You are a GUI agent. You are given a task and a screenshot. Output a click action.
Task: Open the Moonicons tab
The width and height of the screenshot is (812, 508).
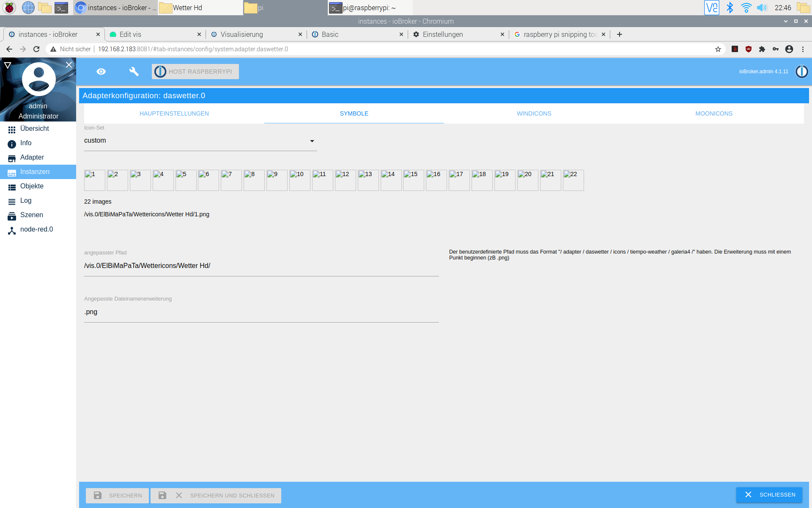(x=713, y=113)
